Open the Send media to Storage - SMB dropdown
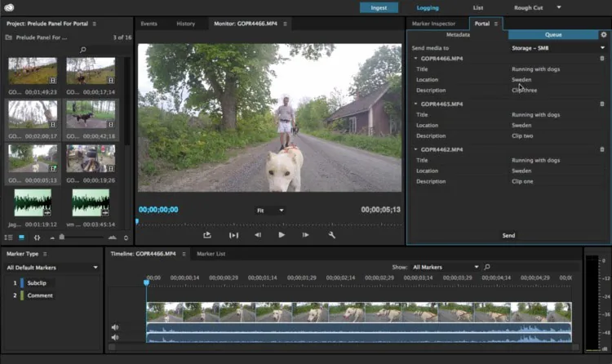The height and width of the screenshot is (364, 612). (x=558, y=48)
